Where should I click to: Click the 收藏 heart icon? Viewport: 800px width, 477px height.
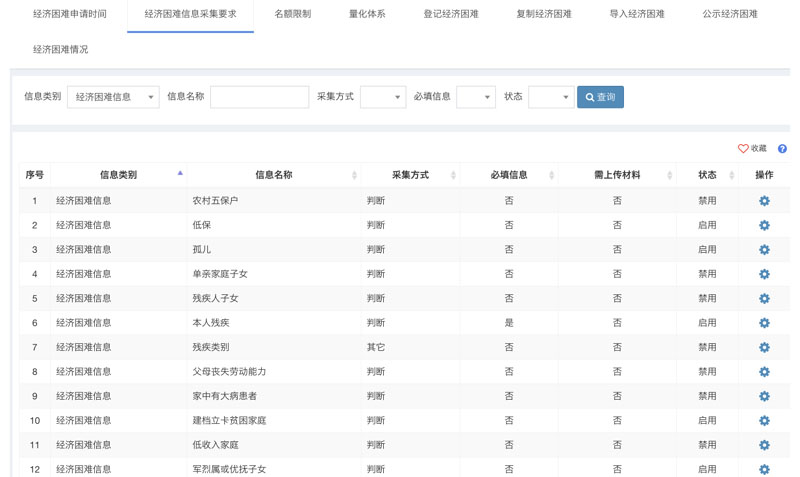(744, 149)
